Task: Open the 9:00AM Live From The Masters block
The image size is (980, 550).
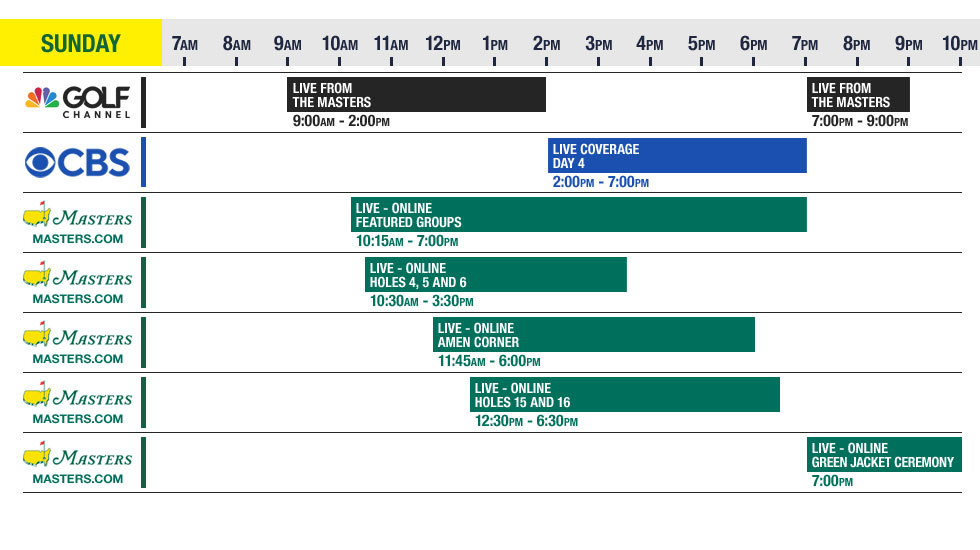Action: point(416,95)
